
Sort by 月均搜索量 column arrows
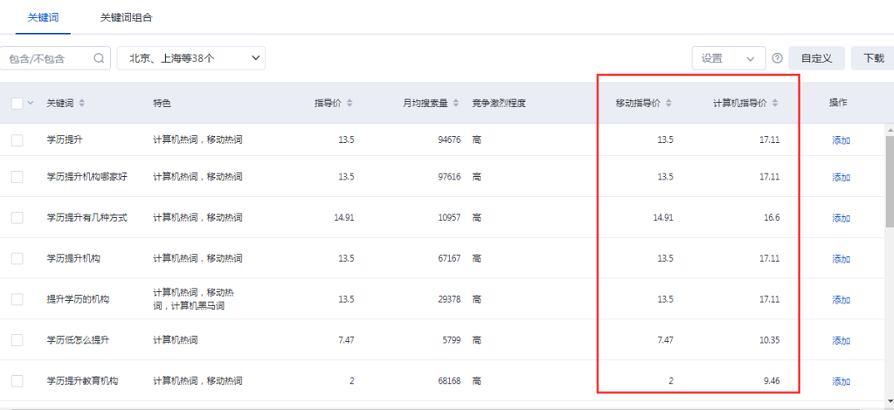point(456,103)
